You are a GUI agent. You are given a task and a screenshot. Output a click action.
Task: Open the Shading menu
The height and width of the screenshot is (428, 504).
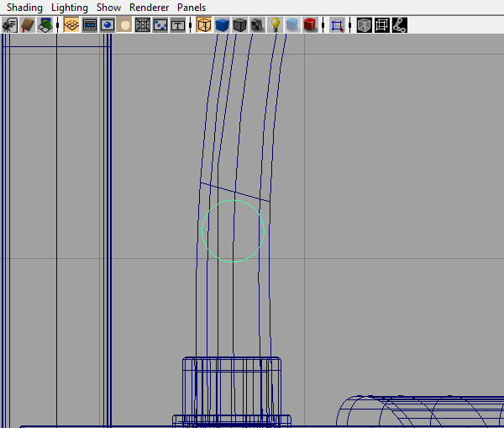[x=24, y=8]
